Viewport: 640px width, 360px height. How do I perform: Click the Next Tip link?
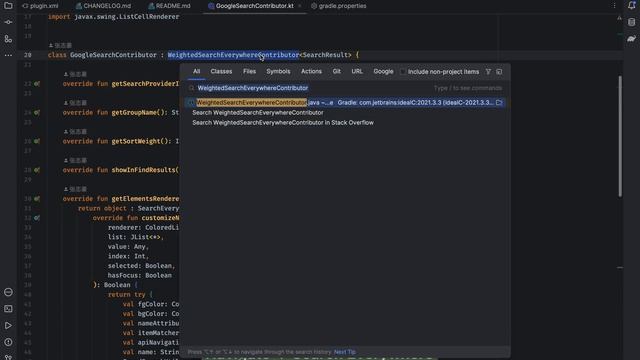(345, 352)
